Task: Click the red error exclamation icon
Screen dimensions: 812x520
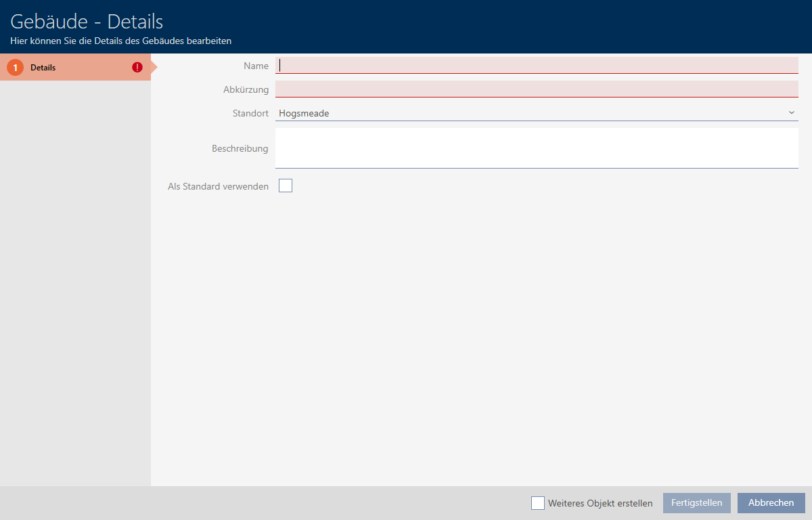Action: pyautogui.click(x=137, y=68)
